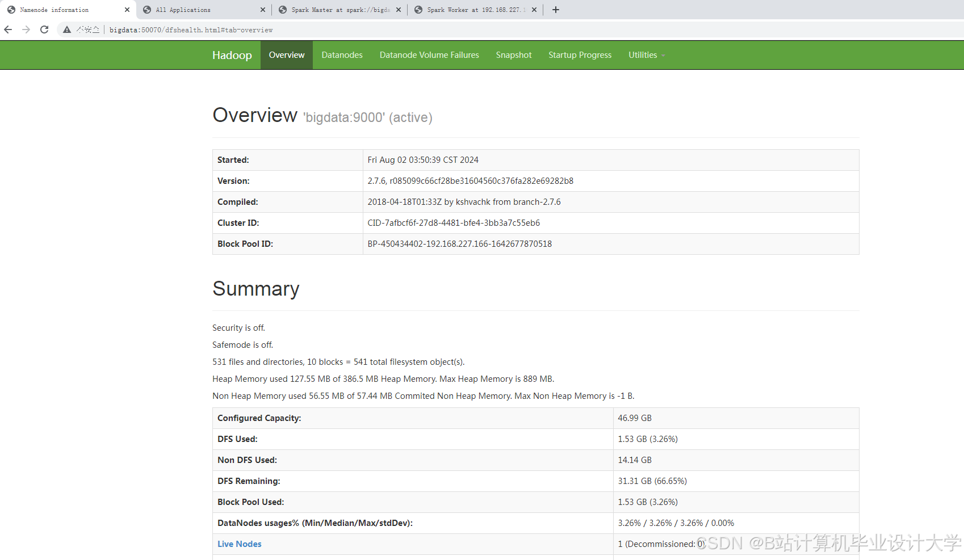
Task: Click the browser forward arrow
Action: click(26, 30)
